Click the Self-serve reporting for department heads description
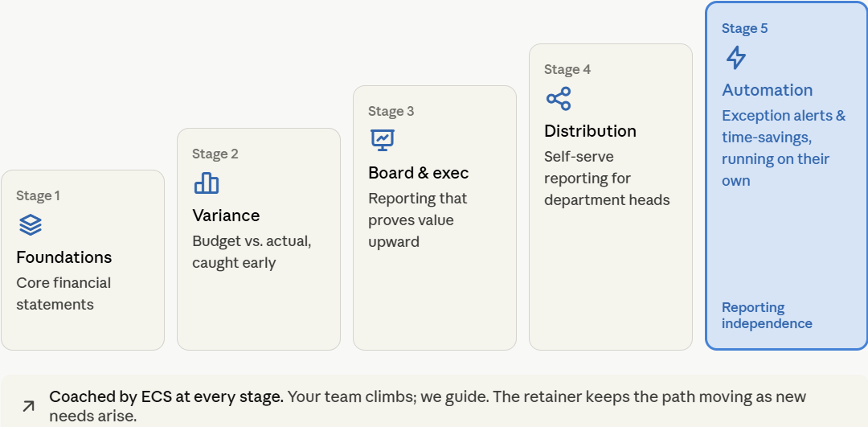Viewport: 868px width, 427px height. [x=607, y=178]
